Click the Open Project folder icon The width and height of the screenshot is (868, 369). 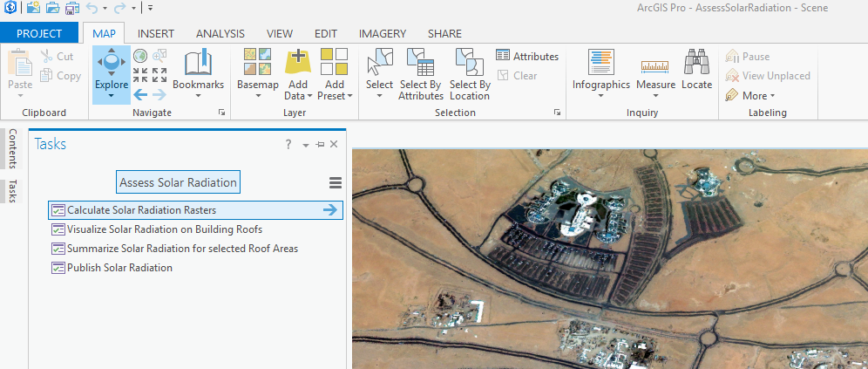click(52, 8)
